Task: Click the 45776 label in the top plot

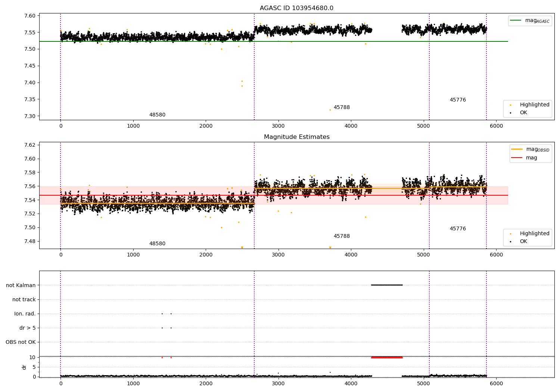Action: [458, 100]
